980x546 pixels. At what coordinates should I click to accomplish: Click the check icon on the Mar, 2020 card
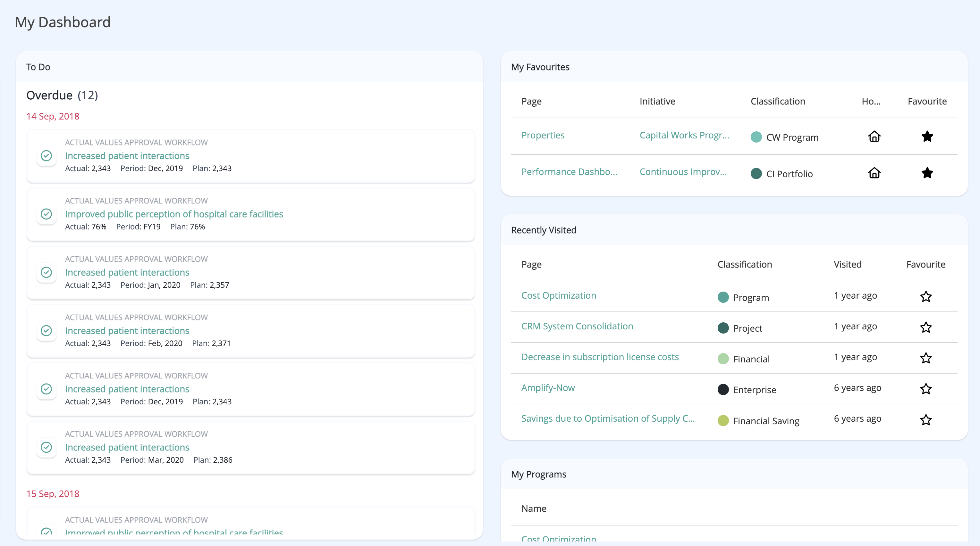coord(46,447)
